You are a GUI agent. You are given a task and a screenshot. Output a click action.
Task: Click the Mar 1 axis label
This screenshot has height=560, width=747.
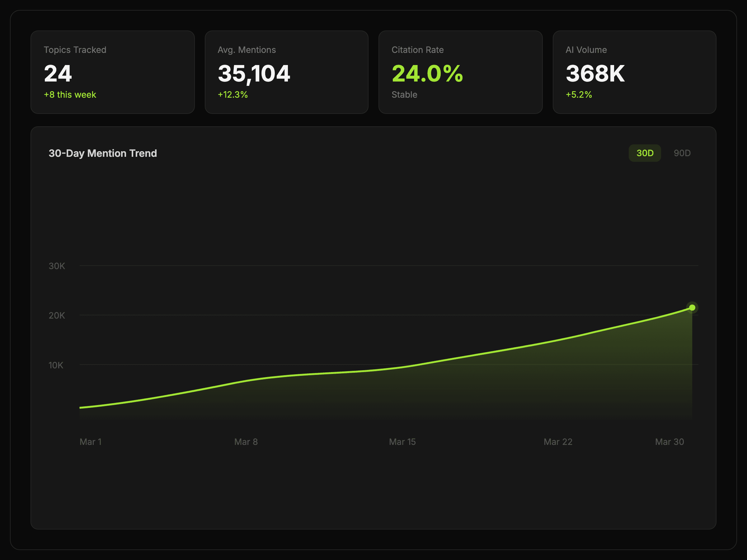click(91, 441)
